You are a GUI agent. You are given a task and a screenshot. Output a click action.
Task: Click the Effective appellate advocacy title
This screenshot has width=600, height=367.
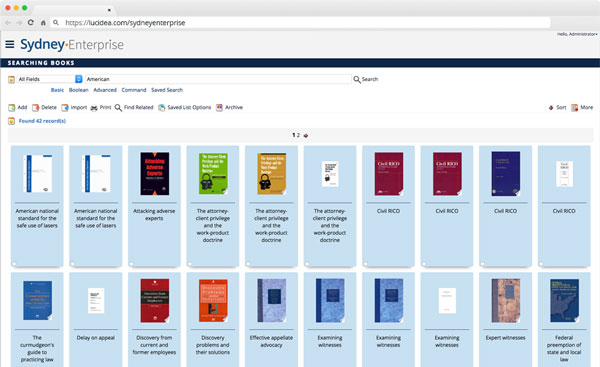coord(271,341)
